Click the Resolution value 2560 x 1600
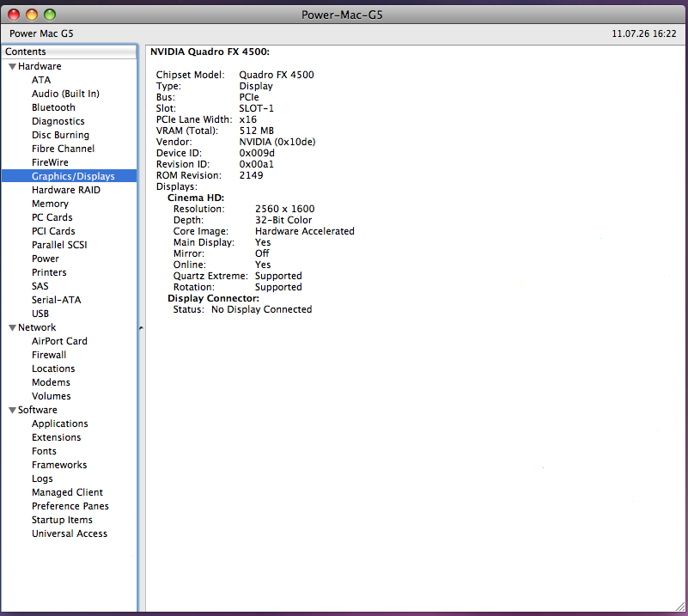This screenshot has height=616, width=688. pyautogui.click(x=285, y=209)
